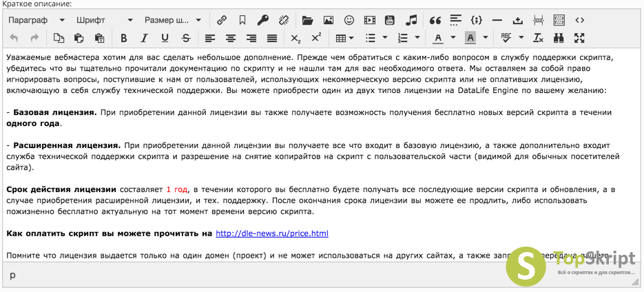
Task: Open the insert table dropdown
Action: click(x=345, y=38)
